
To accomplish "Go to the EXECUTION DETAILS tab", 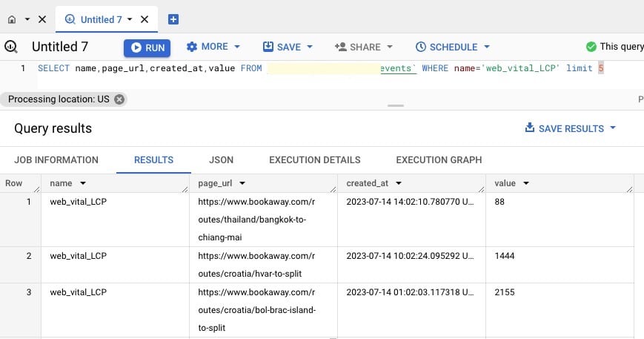I will click(315, 159).
